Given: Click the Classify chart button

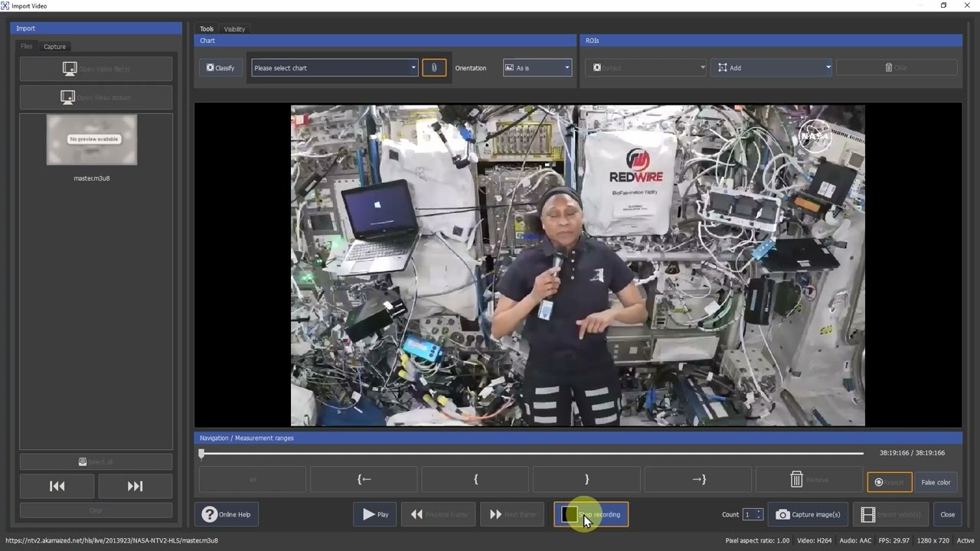Looking at the screenshot, I should pyautogui.click(x=220, y=68).
